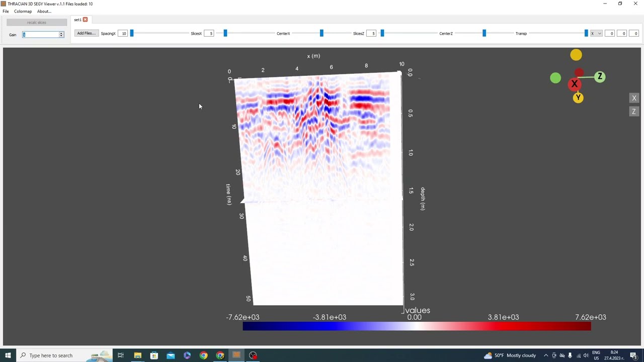Click the Add Files button
The image size is (644, 362).
tap(86, 33)
